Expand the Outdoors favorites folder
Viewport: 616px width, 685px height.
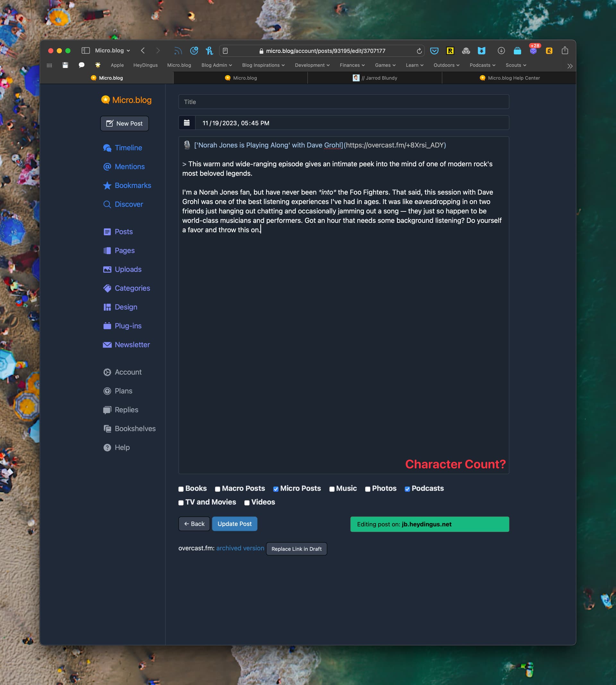pyautogui.click(x=446, y=65)
